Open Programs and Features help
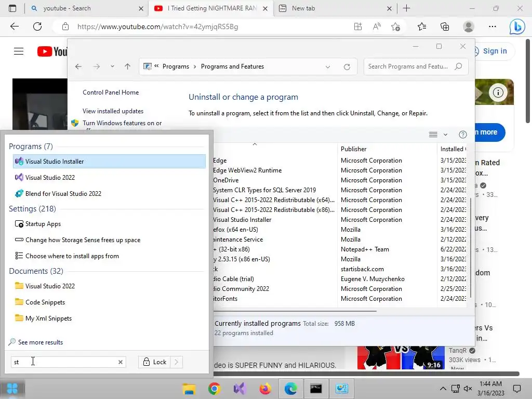The width and height of the screenshot is (532, 399). click(x=463, y=135)
